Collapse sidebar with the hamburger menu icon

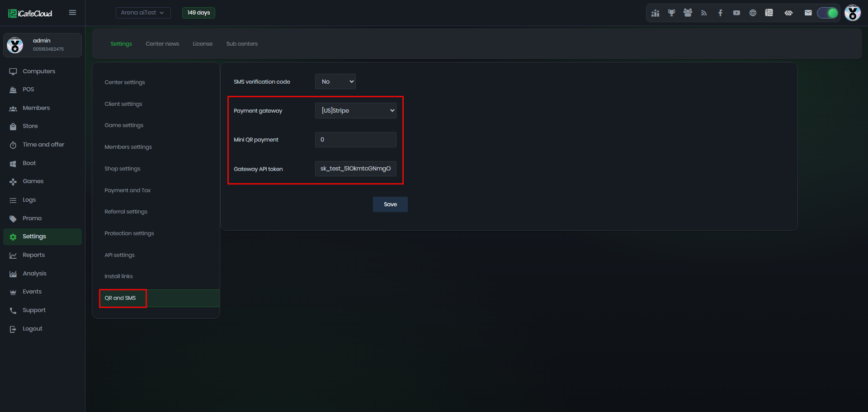[72, 13]
